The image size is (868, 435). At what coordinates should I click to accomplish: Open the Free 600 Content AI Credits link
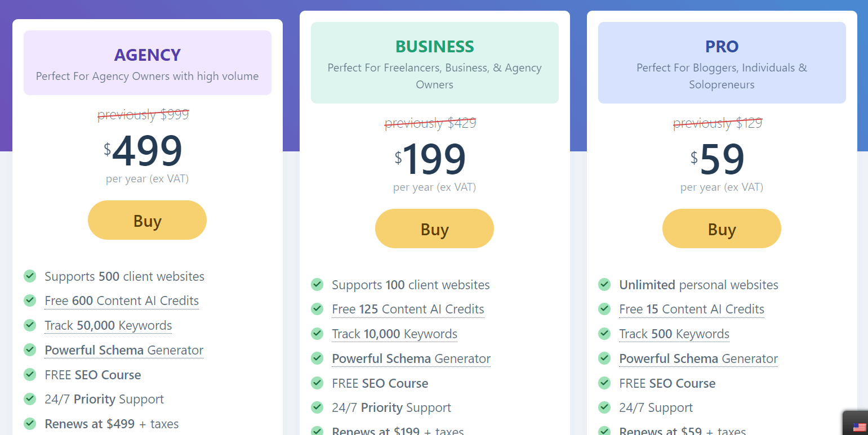(x=121, y=301)
